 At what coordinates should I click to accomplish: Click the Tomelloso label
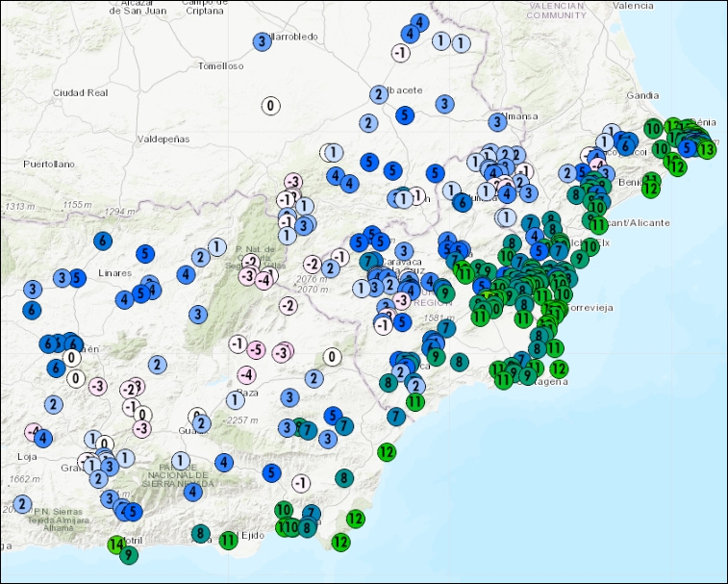pos(220,66)
